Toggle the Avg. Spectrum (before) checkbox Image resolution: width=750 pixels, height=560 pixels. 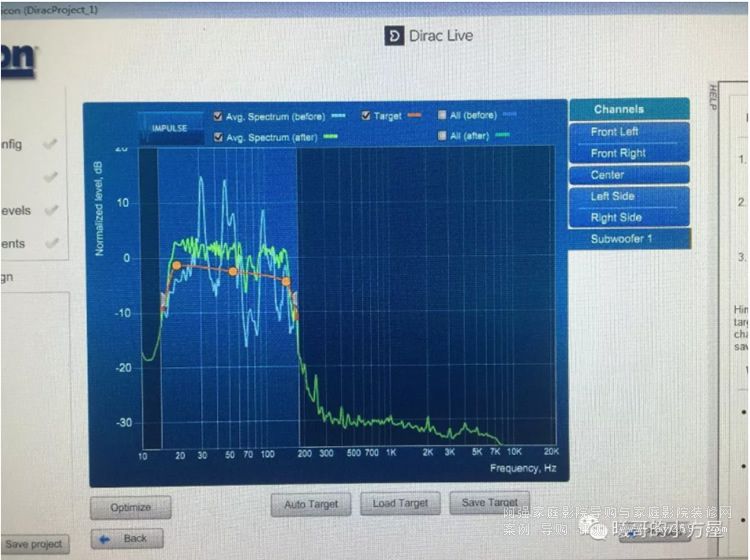[218, 116]
